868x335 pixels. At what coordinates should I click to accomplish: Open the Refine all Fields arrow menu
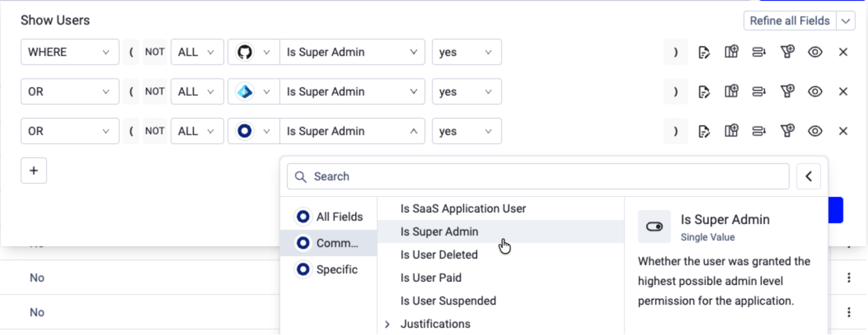click(845, 21)
